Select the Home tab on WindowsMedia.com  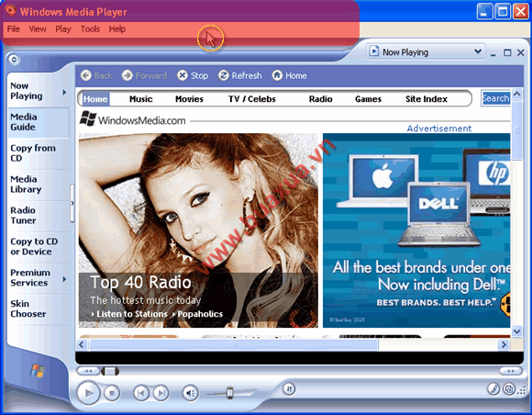pos(95,99)
